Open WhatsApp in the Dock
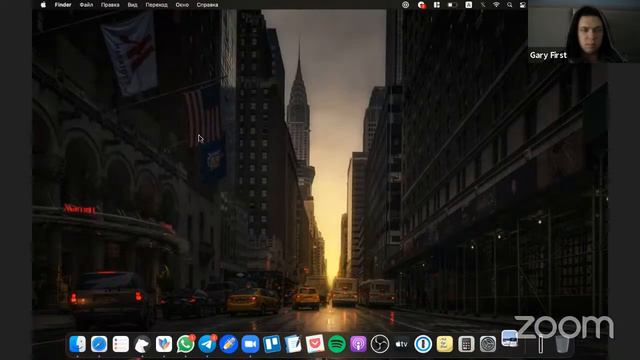The width and height of the screenshot is (640, 360). click(186, 344)
